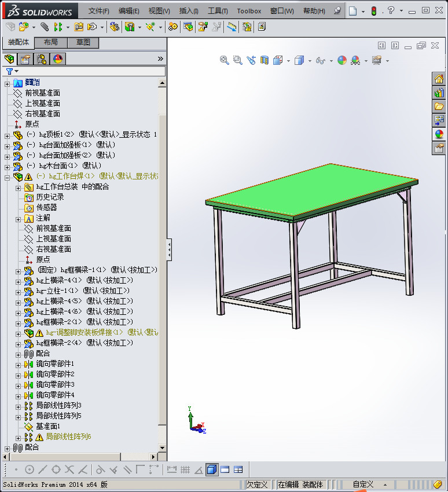The image size is (448, 492).
Task: Click the Assembly Features icon
Action: coord(130,27)
